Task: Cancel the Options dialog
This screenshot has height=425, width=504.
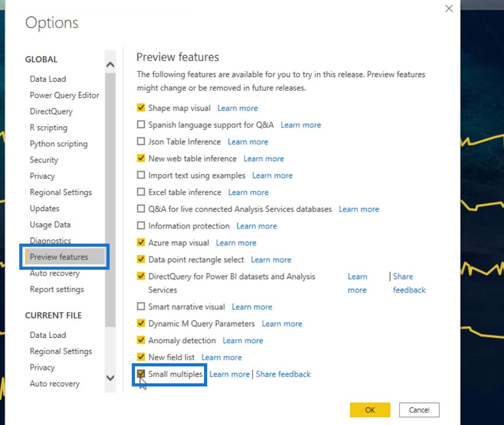Action: tap(419, 410)
